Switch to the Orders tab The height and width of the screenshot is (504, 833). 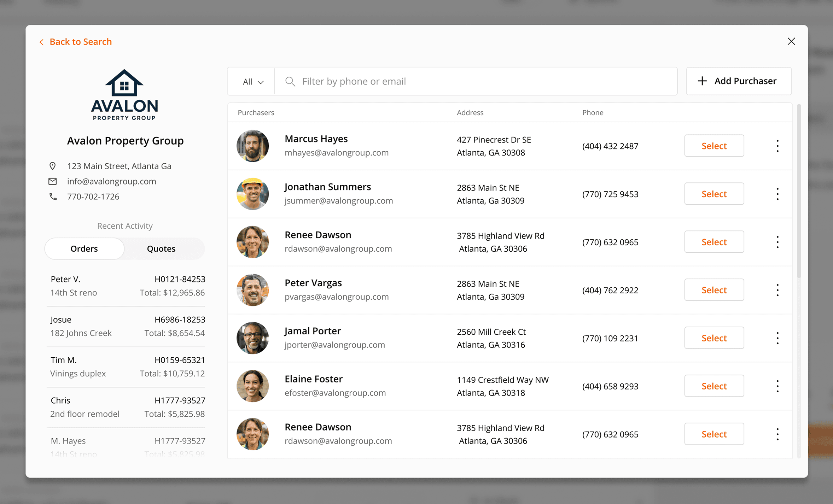coord(84,249)
